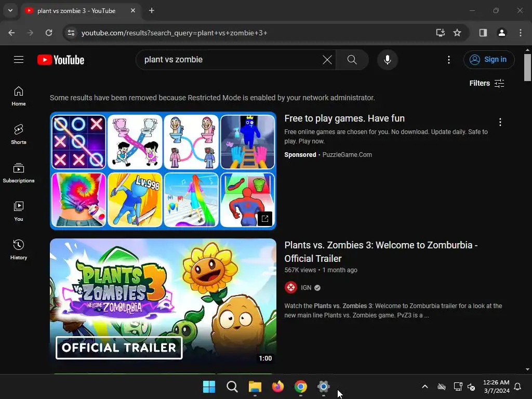Open History from the sidebar
Screen dimensions: 532x399
click(19, 249)
